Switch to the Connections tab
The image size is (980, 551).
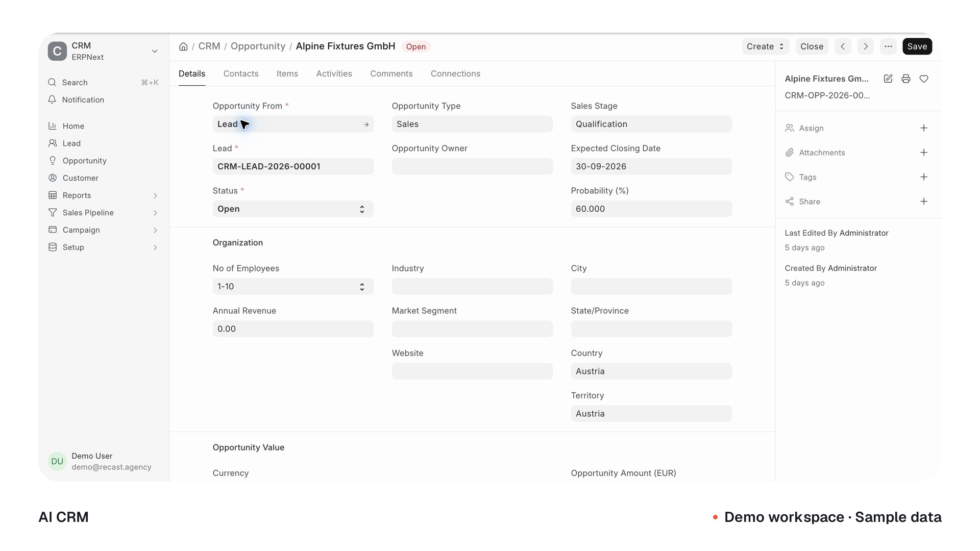(x=455, y=73)
